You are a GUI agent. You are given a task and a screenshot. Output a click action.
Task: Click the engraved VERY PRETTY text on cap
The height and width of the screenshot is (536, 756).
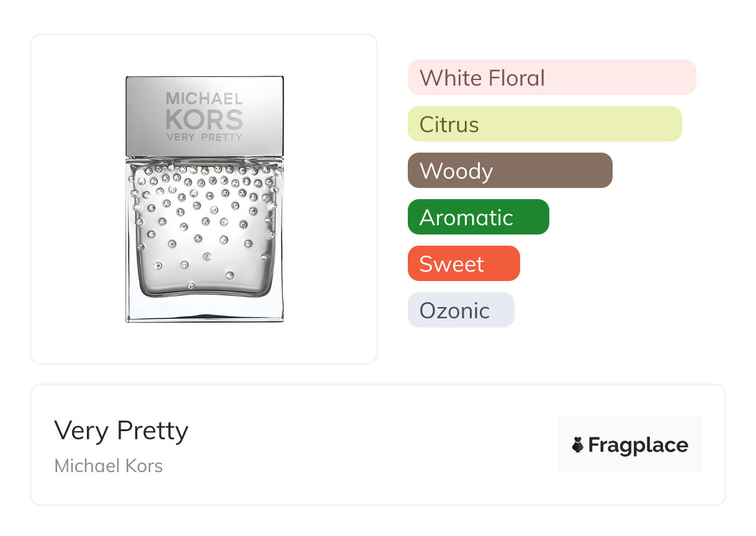(204, 137)
